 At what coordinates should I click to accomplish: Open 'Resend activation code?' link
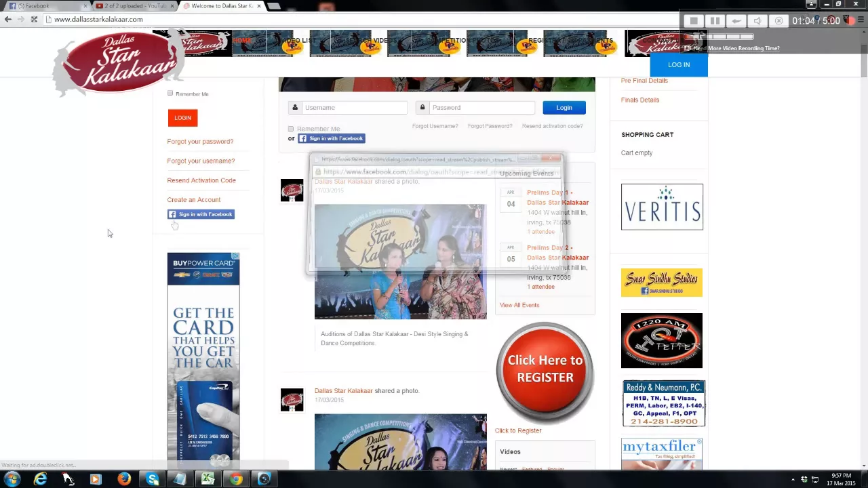(x=552, y=126)
